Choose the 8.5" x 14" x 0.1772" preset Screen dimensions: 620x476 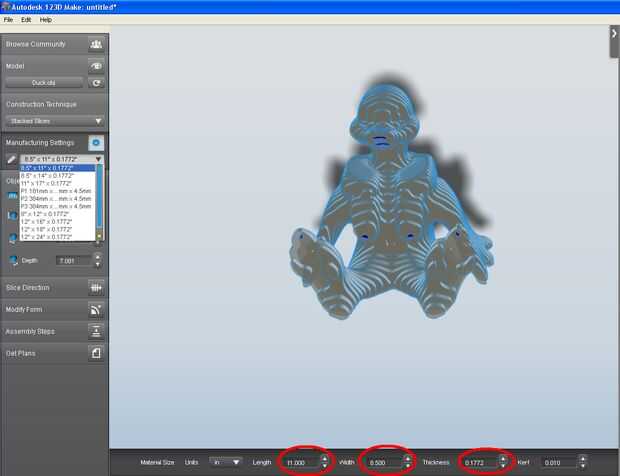coord(58,176)
